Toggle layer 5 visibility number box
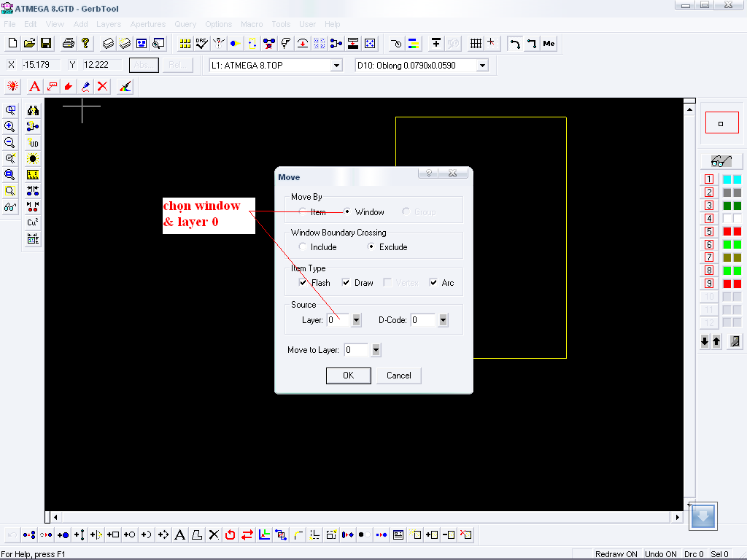Screen dimensions: 747x560 pos(709,231)
